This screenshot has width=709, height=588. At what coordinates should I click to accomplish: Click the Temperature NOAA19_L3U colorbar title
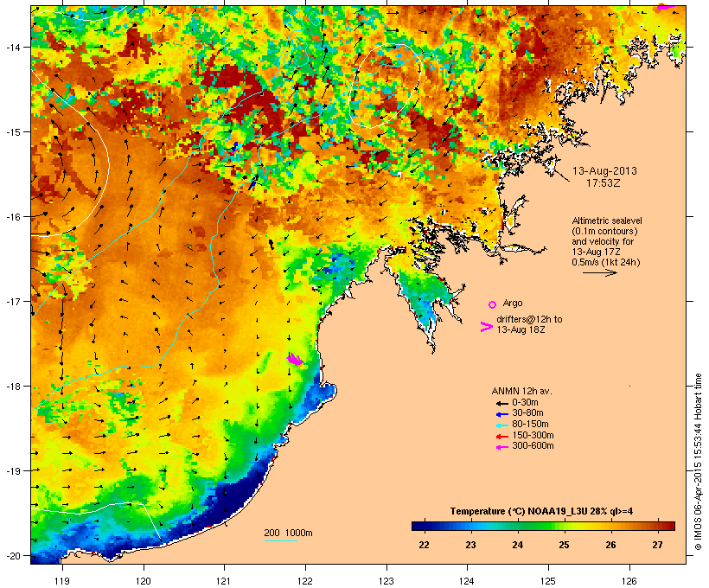541,512
